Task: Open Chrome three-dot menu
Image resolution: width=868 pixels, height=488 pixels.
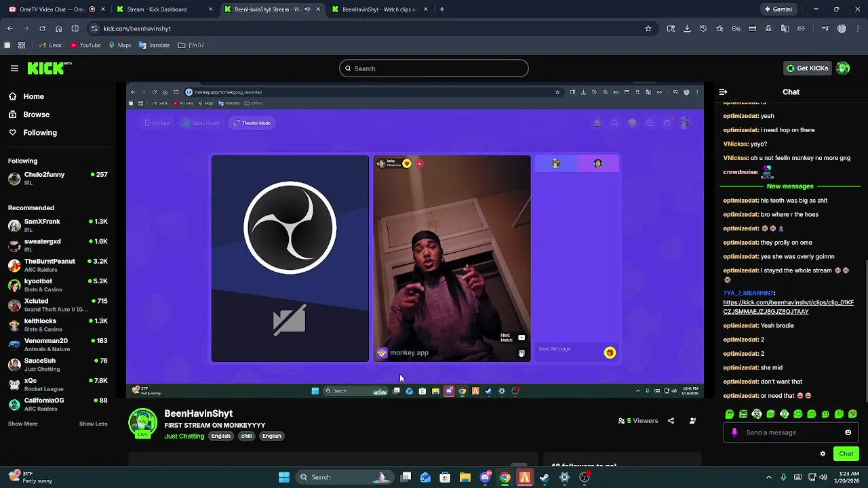Action: click(858, 28)
